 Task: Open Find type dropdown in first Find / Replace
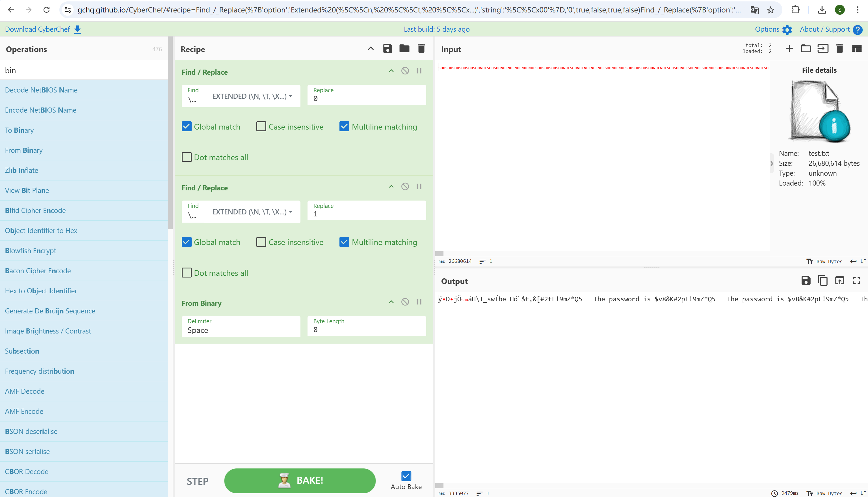[x=252, y=96]
